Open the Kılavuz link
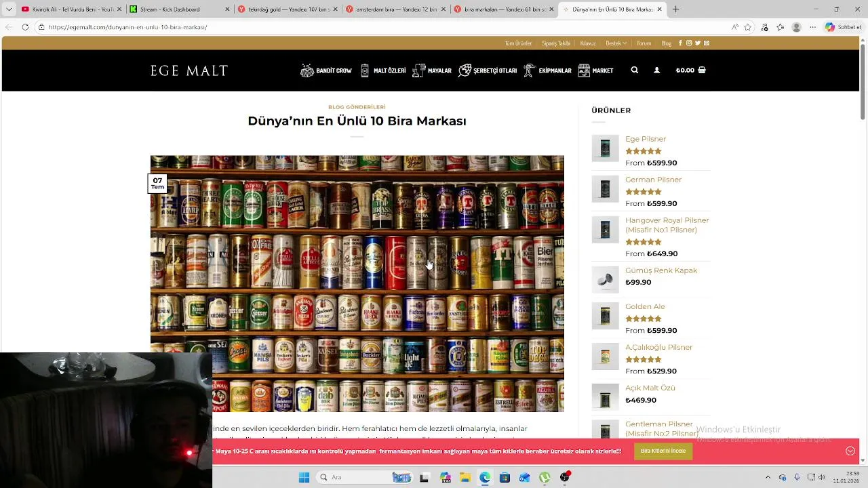This screenshot has width=868, height=488. point(588,43)
